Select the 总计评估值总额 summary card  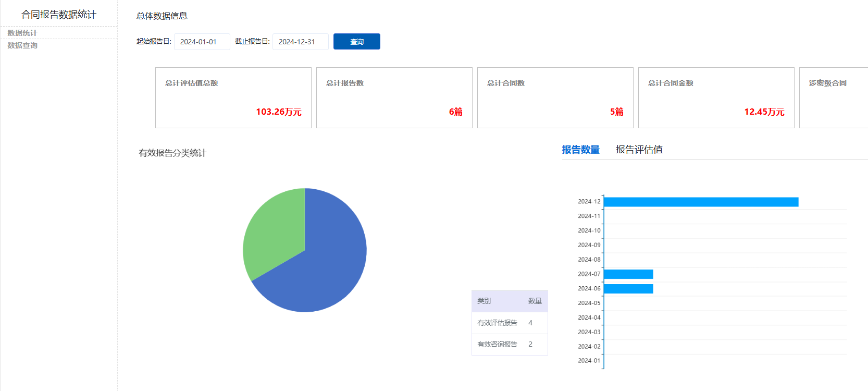tap(233, 97)
